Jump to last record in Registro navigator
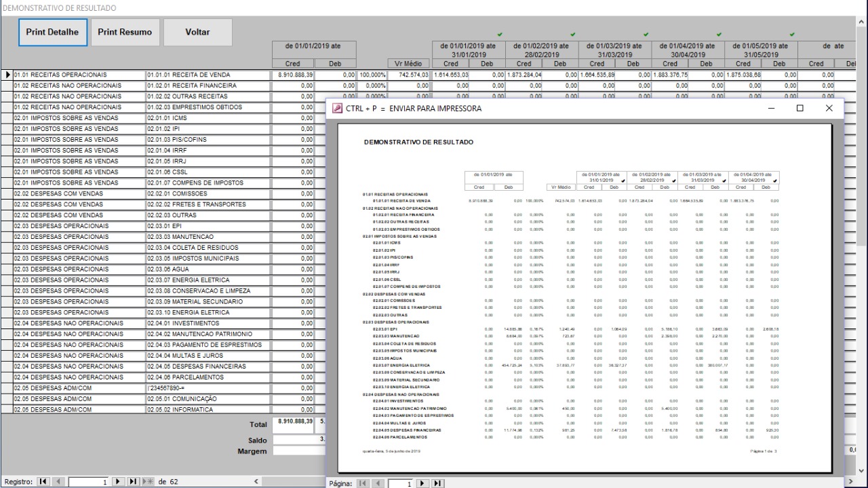This screenshot has height=488, width=868. tap(133, 482)
